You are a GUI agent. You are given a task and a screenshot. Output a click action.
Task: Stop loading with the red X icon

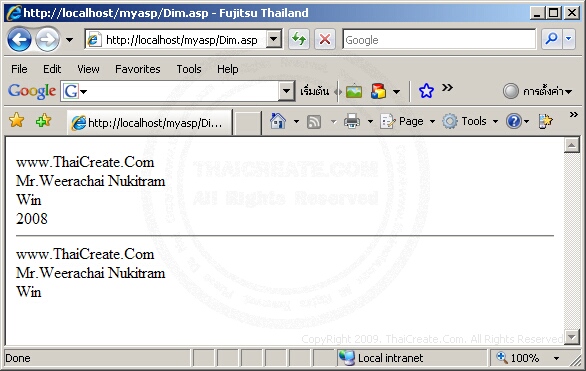click(325, 39)
